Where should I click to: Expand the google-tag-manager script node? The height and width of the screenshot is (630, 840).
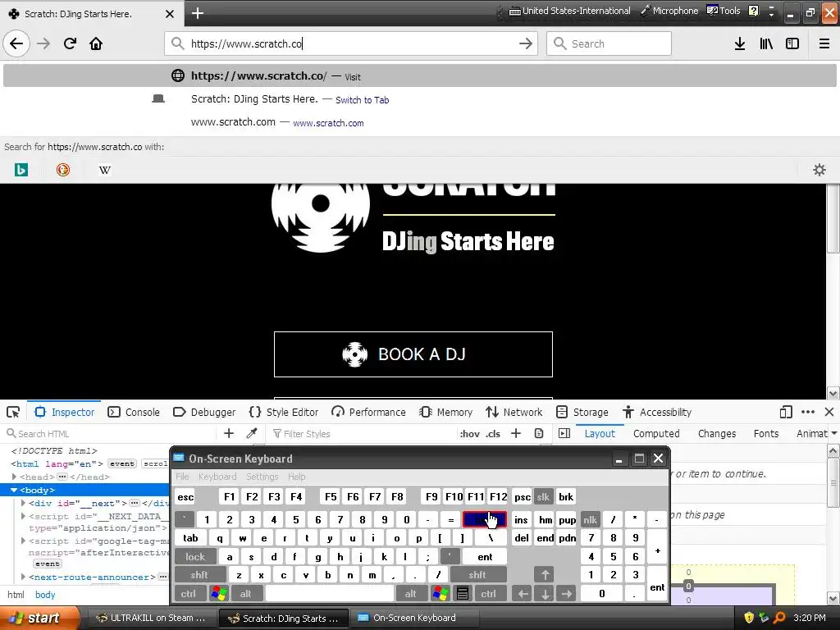23,541
